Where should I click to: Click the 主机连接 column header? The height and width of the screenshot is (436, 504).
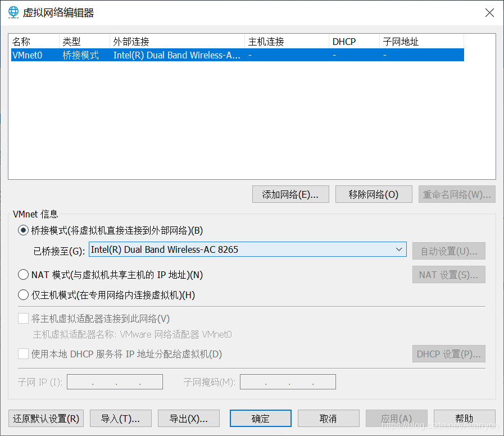pyautogui.click(x=287, y=42)
